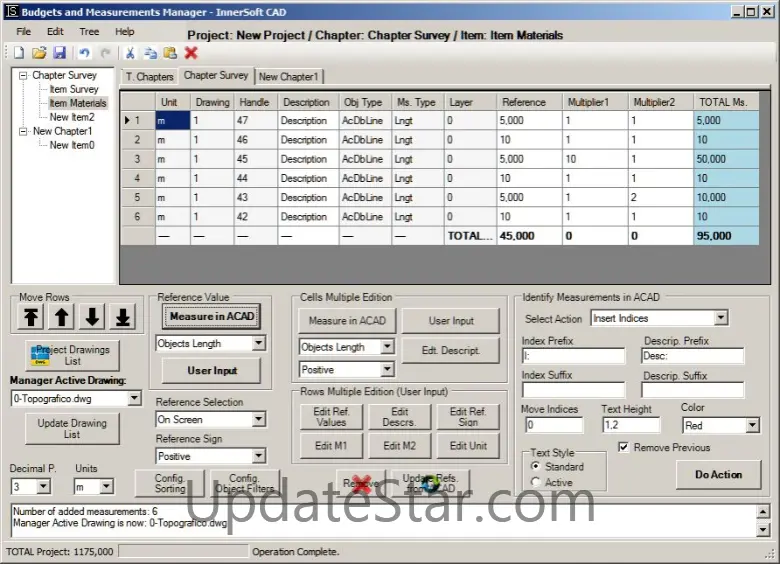
Task: Click the New file toolbar icon
Action: tap(18, 53)
